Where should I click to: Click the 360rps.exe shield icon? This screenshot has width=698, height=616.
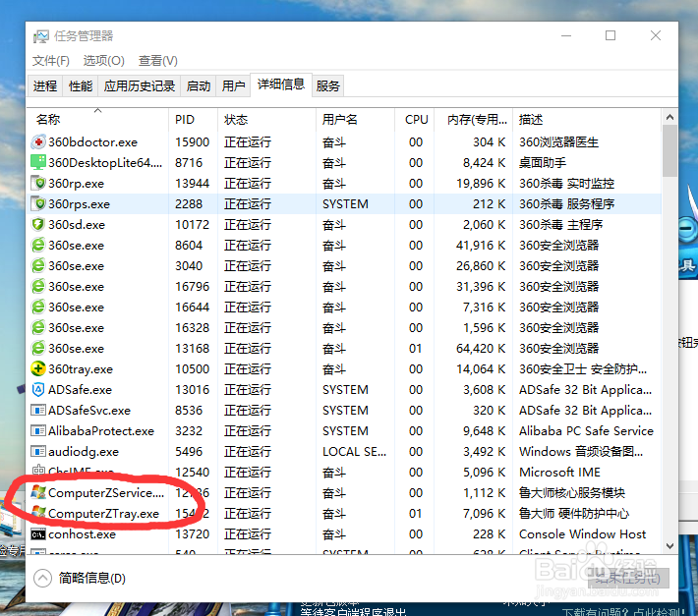pyautogui.click(x=38, y=204)
